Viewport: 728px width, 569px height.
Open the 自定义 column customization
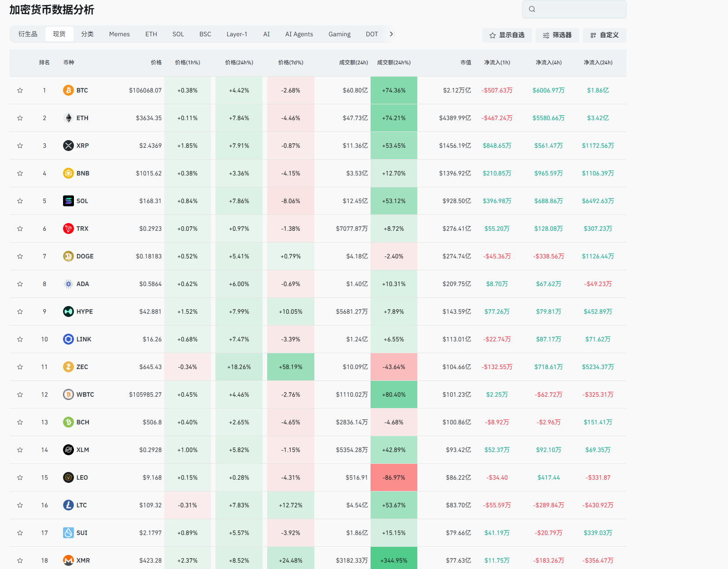coord(604,35)
